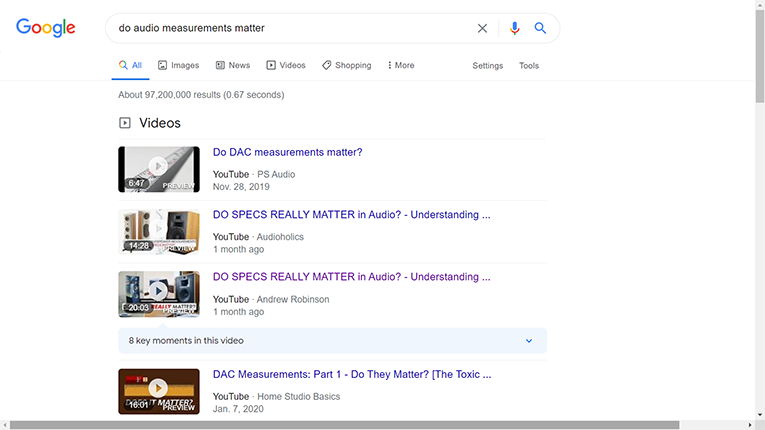The height and width of the screenshot is (430, 765).
Task: Click the Videos section play icon
Action: click(x=125, y=123)
